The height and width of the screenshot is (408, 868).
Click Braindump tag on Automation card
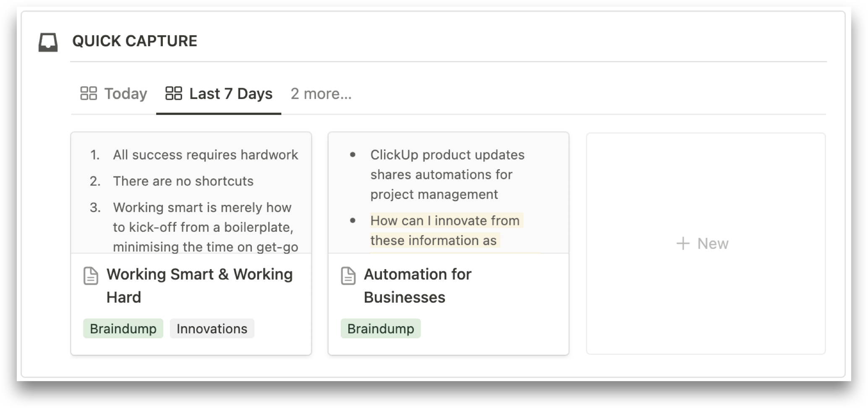point(381,329)
